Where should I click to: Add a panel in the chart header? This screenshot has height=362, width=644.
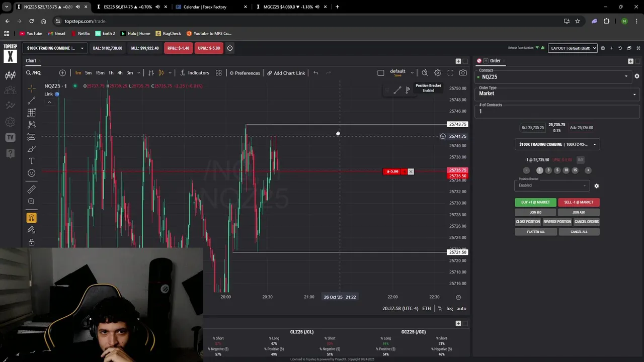(458, 61)
